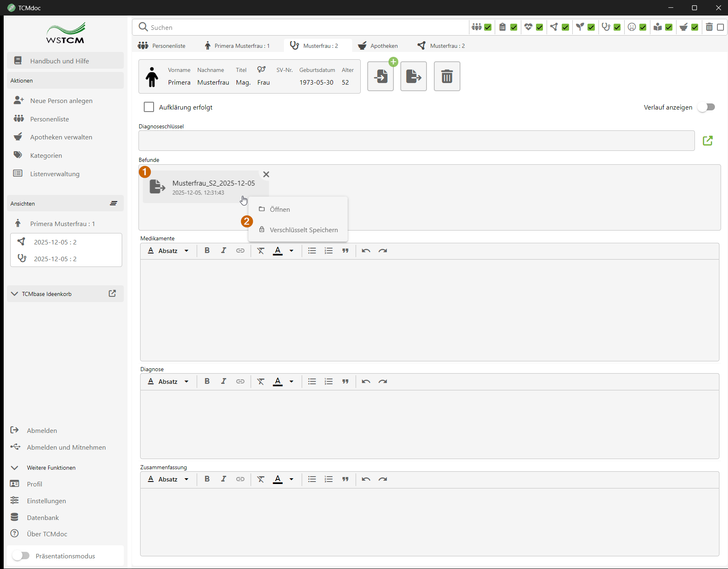Switch to the Apotheken tab
Screen dimensions: 728x569
point(378,46)
